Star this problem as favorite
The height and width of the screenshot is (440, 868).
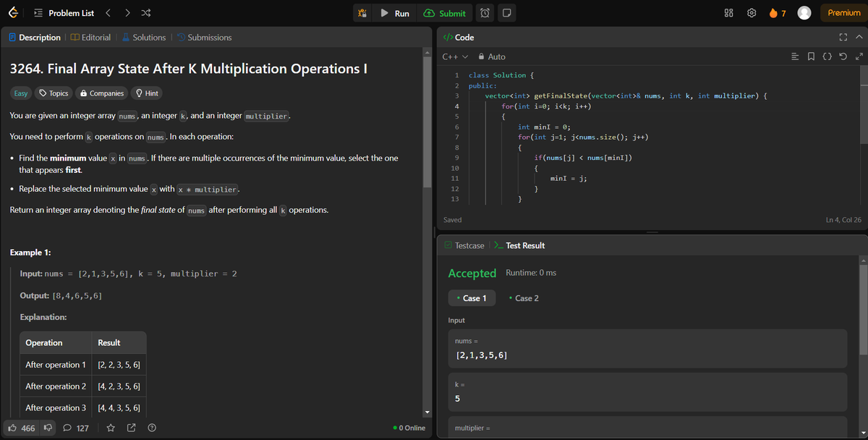(110, 428)
